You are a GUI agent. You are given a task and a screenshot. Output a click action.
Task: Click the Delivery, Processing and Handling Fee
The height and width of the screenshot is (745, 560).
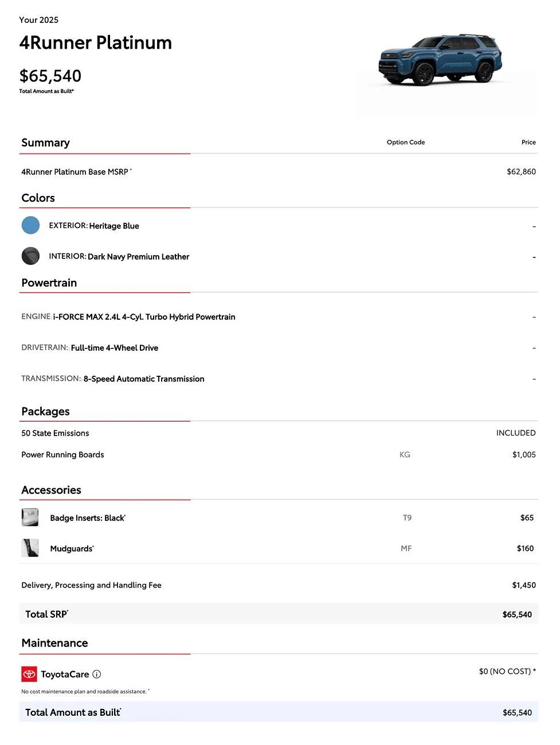tap(91, 585)
